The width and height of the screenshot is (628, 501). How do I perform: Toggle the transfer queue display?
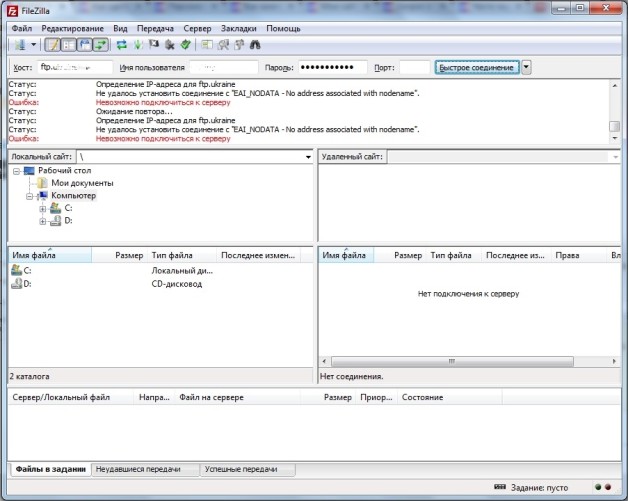[x=101, y=45]
